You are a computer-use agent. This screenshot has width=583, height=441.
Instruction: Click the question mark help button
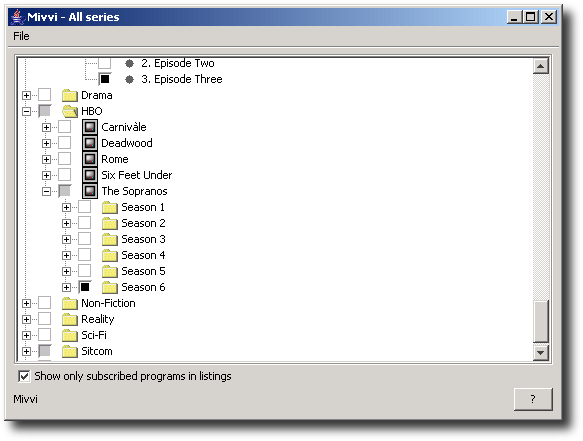[533, 399]
